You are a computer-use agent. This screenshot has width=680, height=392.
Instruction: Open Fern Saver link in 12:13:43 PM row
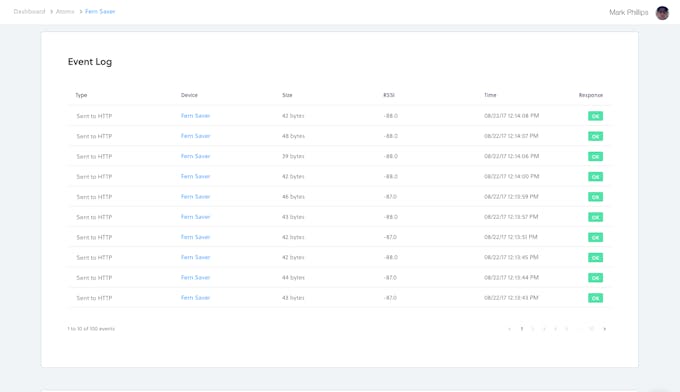195,298
